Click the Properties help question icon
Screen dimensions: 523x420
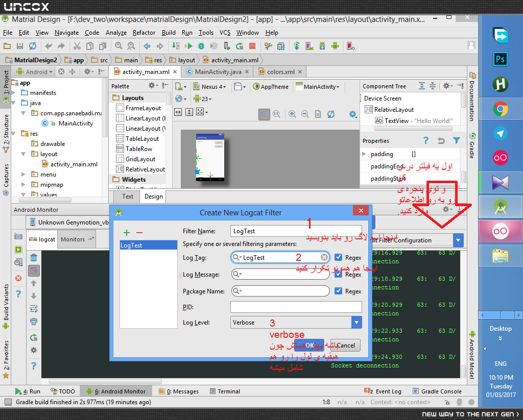coord(425,140)
